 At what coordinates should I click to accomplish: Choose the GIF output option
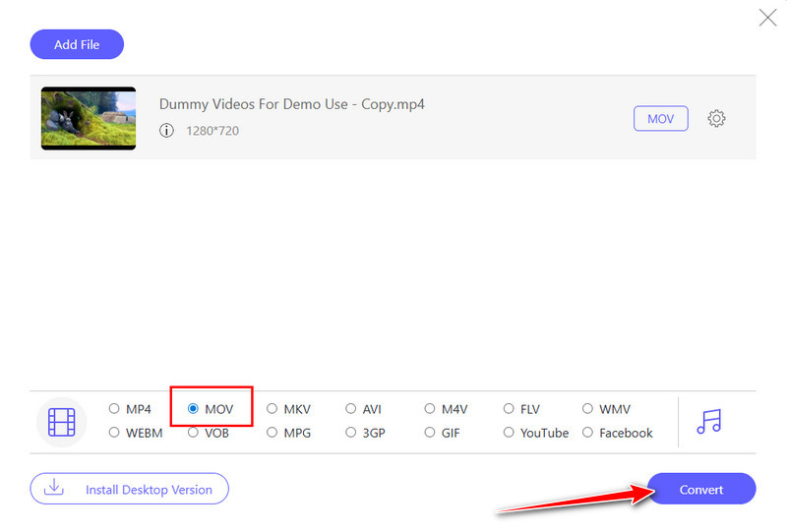(430, 433)
